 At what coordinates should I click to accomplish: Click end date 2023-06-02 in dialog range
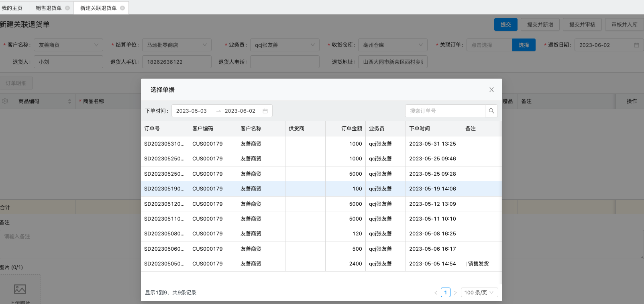point(240,111)
